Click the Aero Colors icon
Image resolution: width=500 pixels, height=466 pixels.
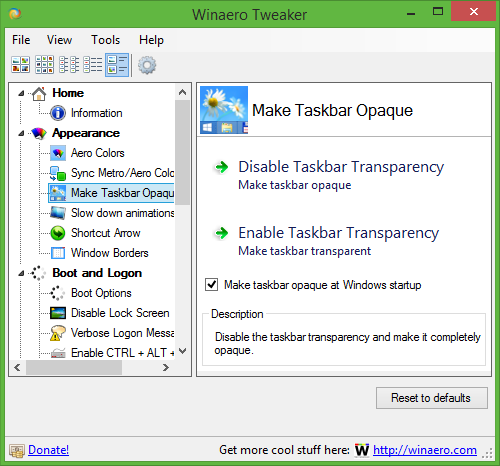point(58,153)
